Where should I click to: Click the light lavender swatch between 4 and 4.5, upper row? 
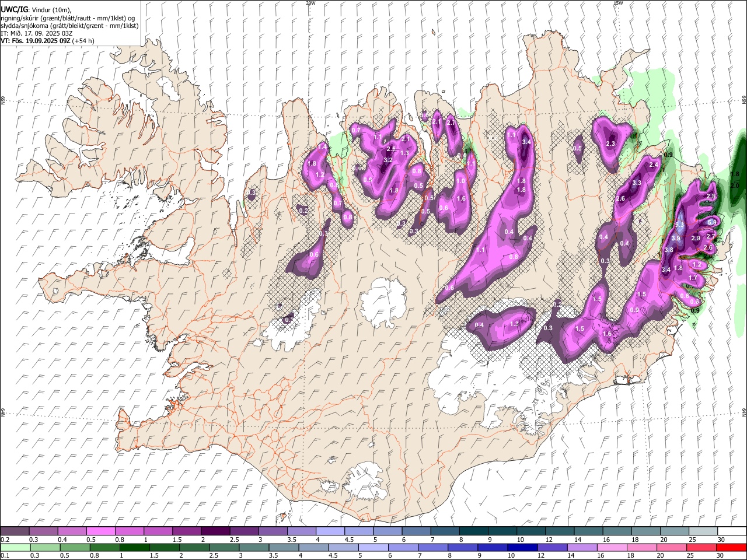pos(330,531)
